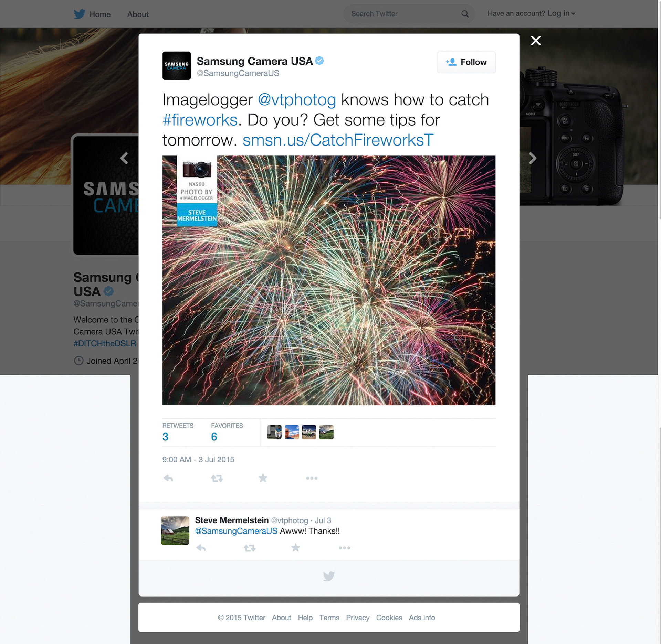Click the search magnifier icon
This screenshot has height=644, width=661.
point(465,14)
